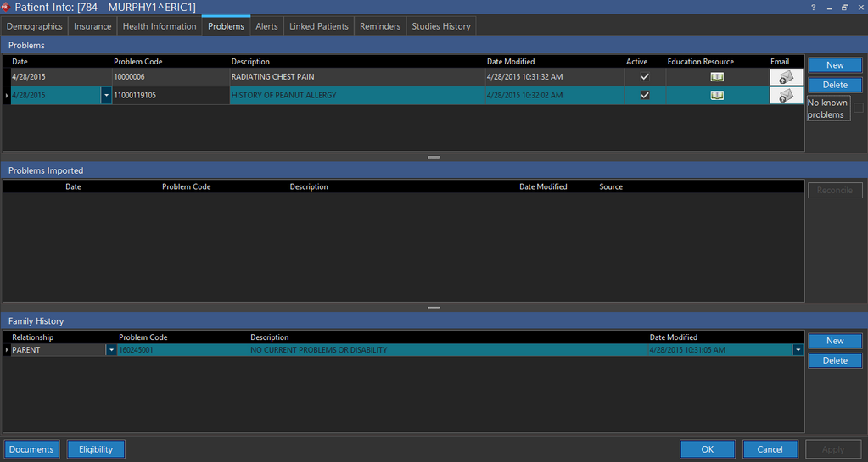The width and height of the screenshot is (868, 462).
Task: Toggle Active checkbox for Radiating Chest Pain
Action: pyautogui.click(x=645, y=76)
